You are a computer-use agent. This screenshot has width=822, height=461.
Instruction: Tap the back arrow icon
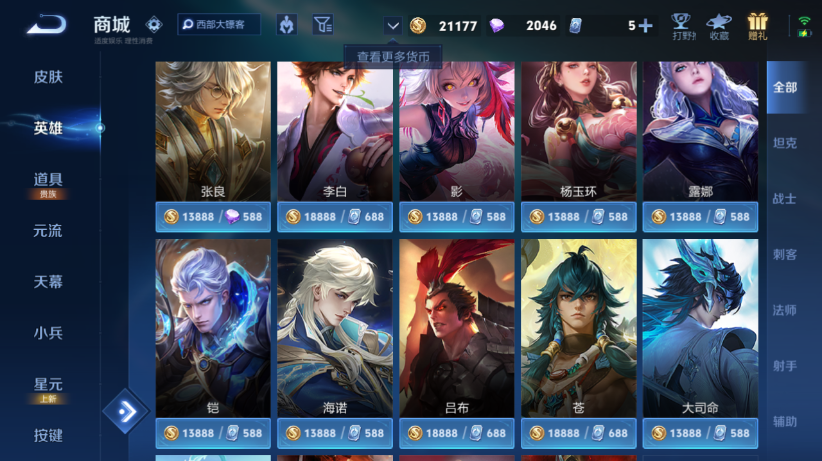click(x=47, y=24)
